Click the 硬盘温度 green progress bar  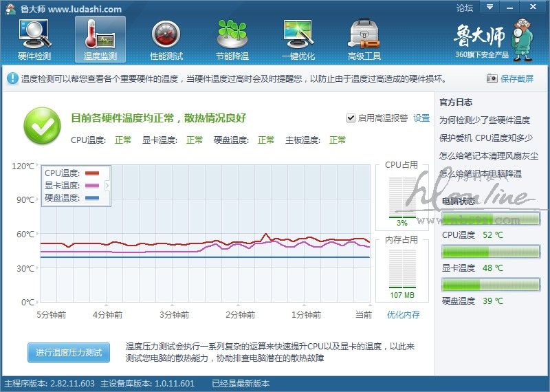490,285
